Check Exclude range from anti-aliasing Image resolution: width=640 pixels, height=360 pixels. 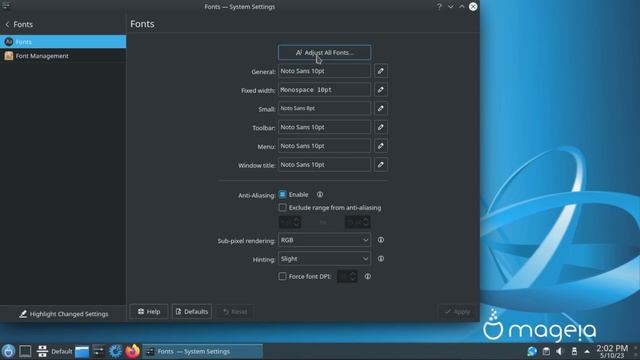coord(282,208)
